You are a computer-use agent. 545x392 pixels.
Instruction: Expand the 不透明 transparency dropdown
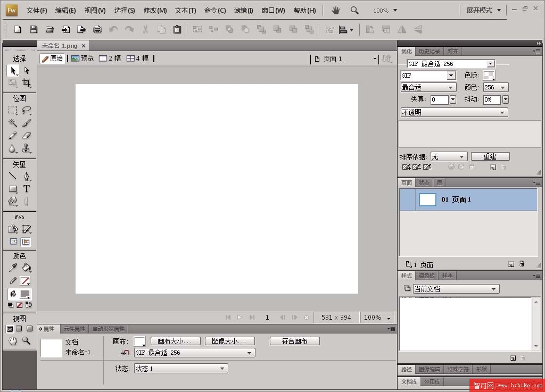click(454, 112)
